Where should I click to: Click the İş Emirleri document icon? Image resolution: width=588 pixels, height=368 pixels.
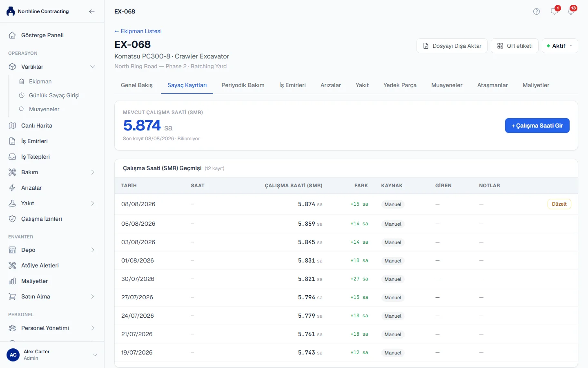click(12, 141)
